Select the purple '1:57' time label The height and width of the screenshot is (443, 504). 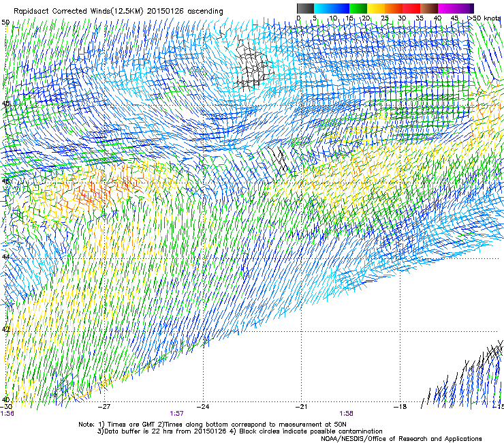[176, 414]
